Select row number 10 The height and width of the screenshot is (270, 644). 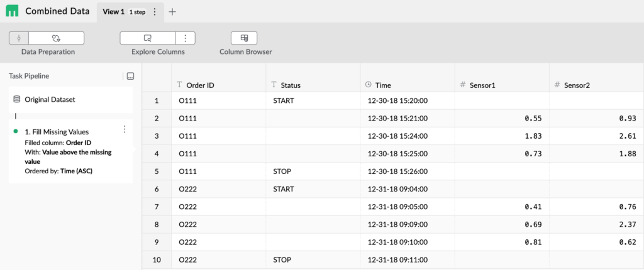tap(157, 260)
